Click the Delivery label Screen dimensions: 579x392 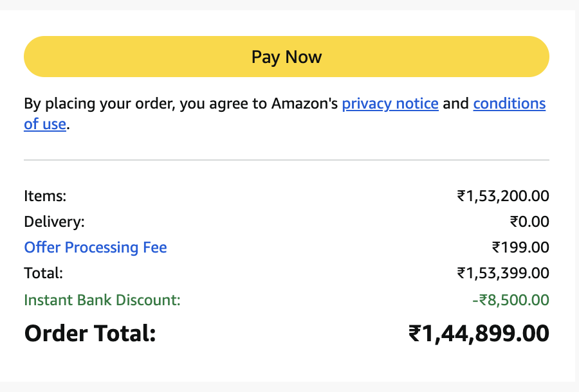[x=54, y=222]
